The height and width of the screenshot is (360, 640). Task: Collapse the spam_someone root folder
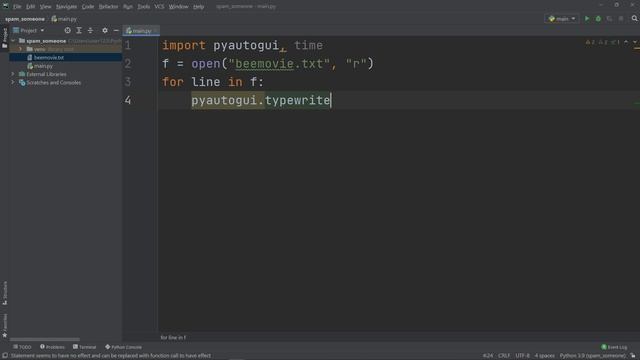(13, 41)
